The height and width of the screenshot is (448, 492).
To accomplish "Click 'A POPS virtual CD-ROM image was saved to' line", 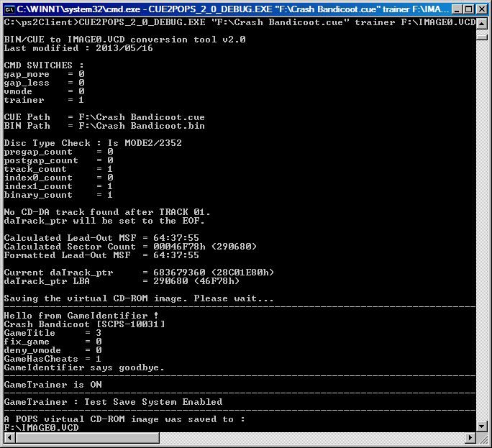I will click(124, 419).
